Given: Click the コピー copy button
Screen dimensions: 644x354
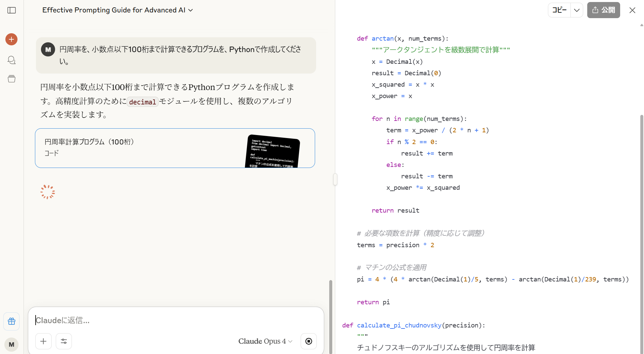Looking at the screenshot, I should 559,10.
